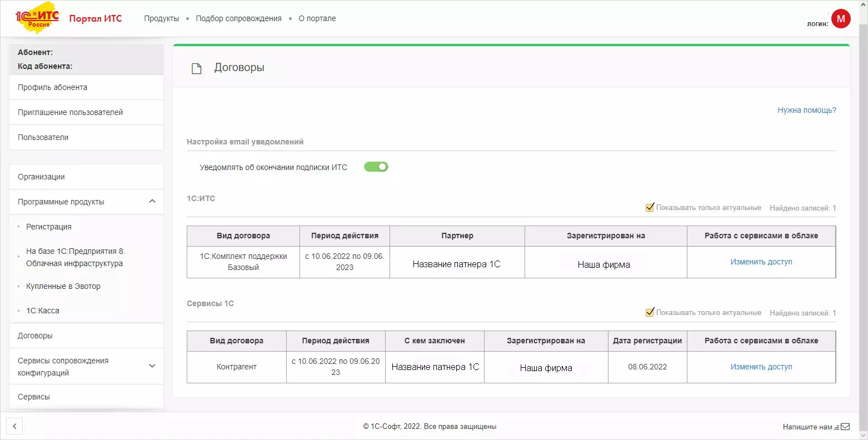Image resolution: width=868 pixels, height=440 pixels.
Task: Open Приглашение пользователей in the sidebar
Action: coord(70,112)
